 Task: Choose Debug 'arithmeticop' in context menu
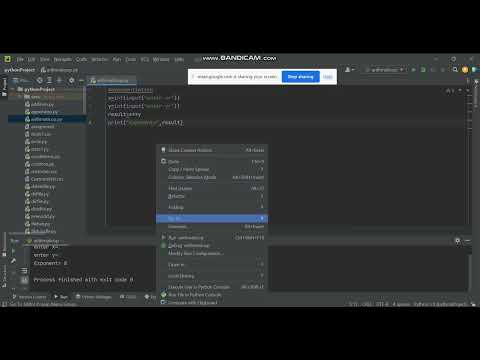212,246
